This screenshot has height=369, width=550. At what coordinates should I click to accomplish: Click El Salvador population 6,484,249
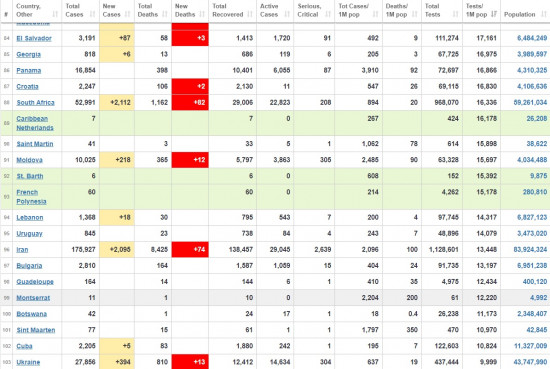532,38
